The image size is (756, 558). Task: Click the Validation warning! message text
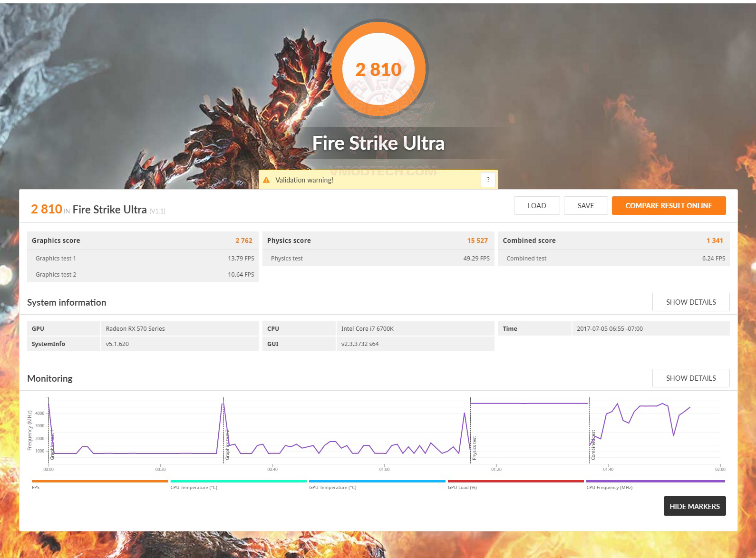(304, 180)
